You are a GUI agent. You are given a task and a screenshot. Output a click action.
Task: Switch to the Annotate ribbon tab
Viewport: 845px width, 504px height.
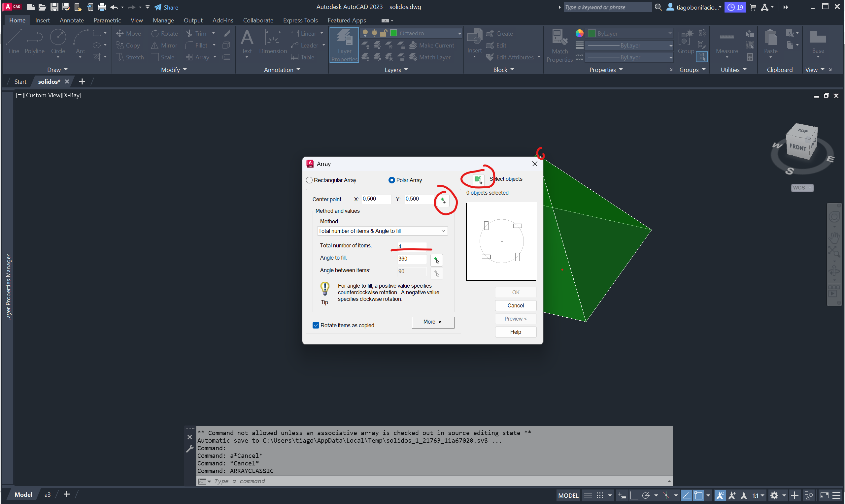pos(72,20)
